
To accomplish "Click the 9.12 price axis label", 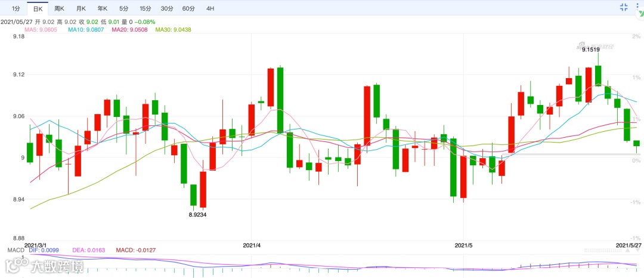I will click(x=19, y=75).
